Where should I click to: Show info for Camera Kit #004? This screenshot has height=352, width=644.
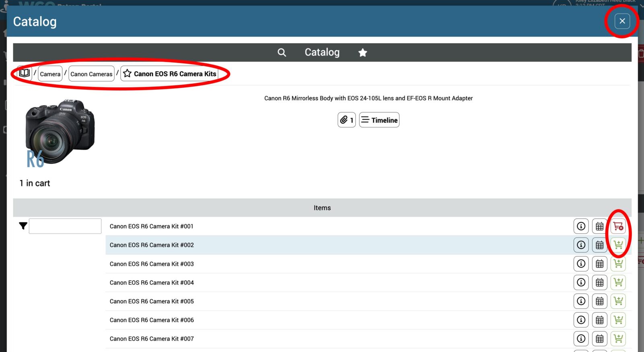coord(581,282)
